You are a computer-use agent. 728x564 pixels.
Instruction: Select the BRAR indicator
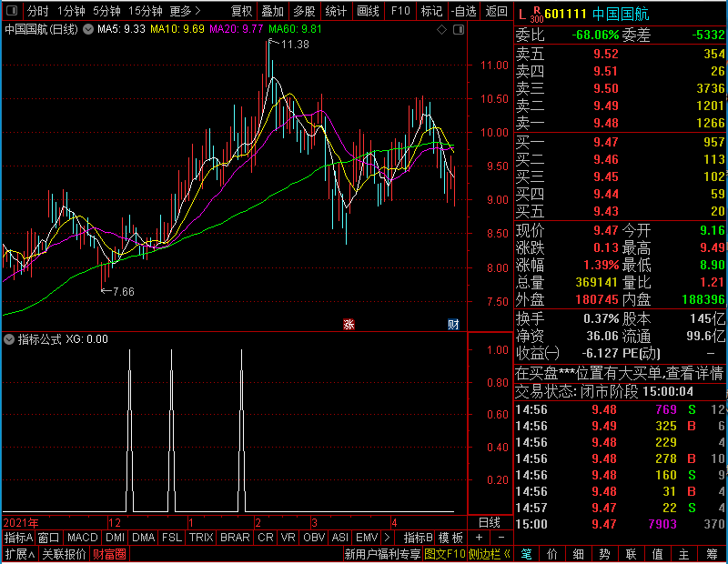235,538
